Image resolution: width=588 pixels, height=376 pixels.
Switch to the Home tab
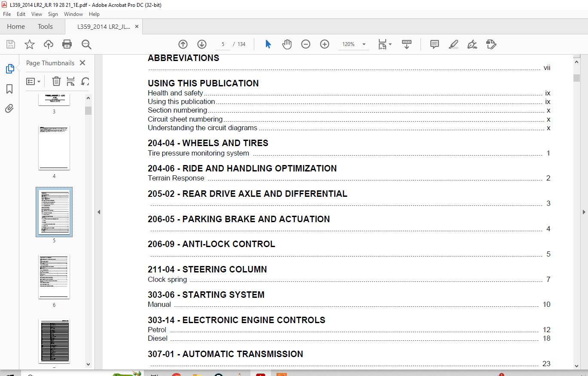16,27
